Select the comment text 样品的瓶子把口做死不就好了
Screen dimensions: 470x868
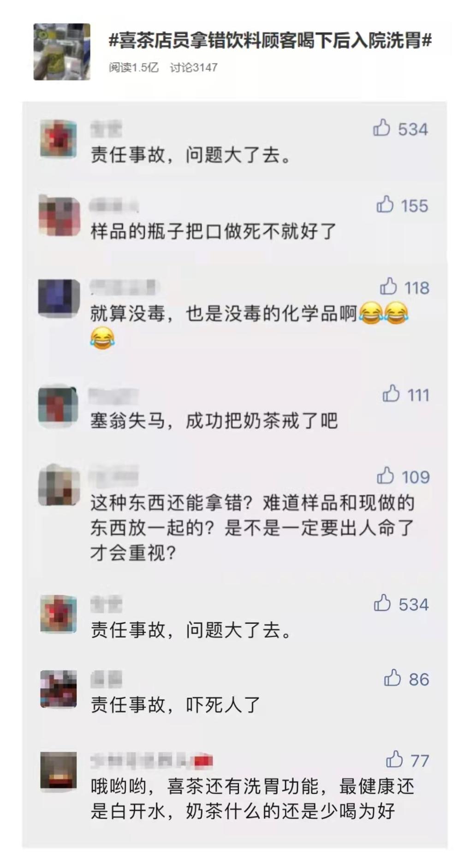pos(214,231)
